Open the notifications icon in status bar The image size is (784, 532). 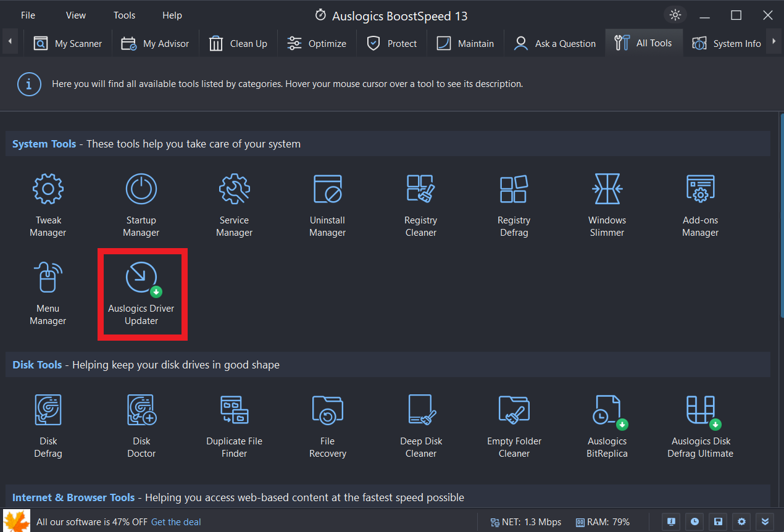pyautogui.click(x=671, y=522)
